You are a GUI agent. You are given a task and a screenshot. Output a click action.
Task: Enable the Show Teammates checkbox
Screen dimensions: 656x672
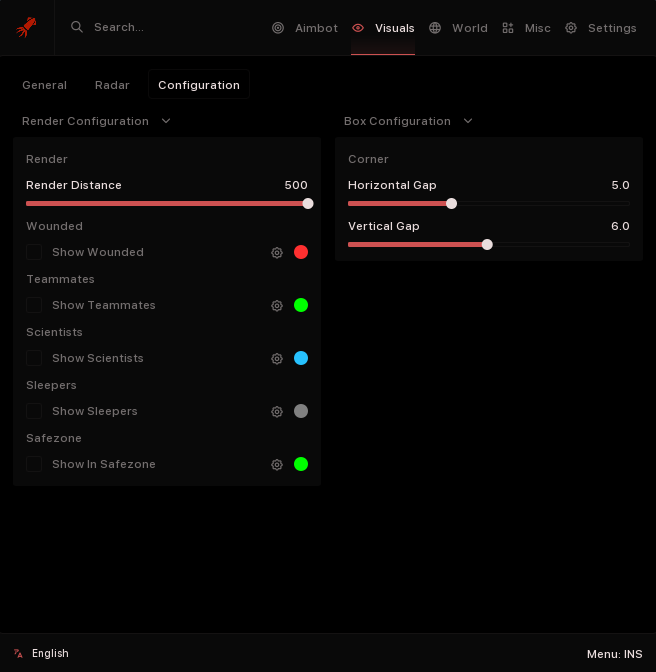(34, 305)
